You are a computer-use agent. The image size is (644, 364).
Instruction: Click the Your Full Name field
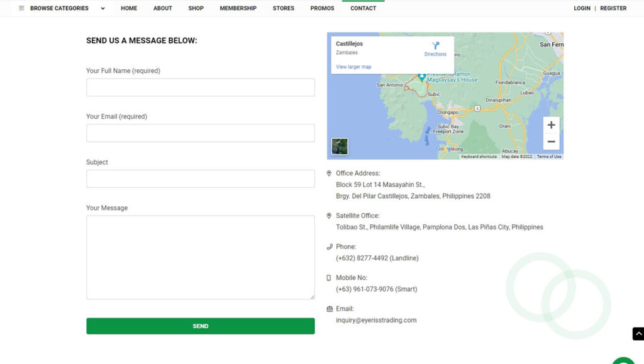200,87
